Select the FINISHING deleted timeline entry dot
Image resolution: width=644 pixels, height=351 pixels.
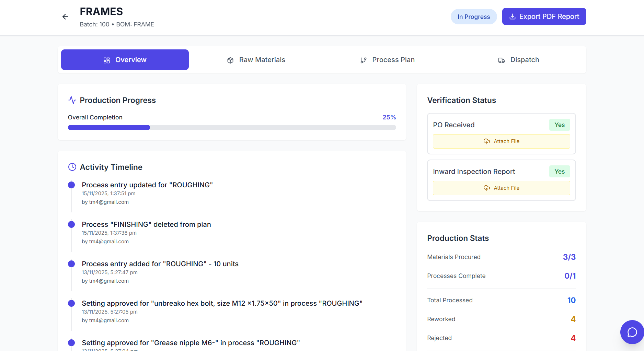71,225
